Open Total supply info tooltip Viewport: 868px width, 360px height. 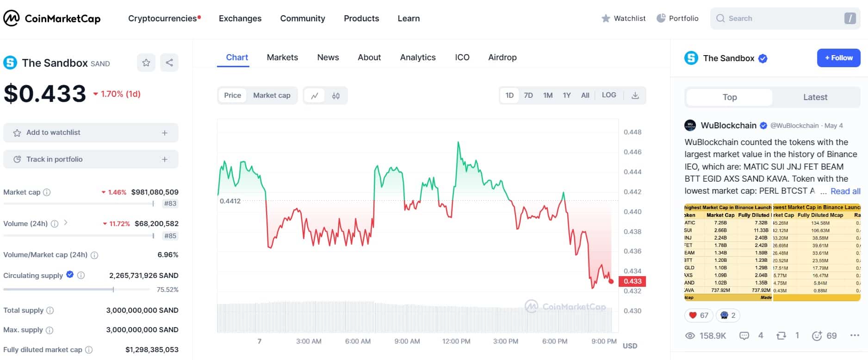pyautogui.click(x=50, y=310)
